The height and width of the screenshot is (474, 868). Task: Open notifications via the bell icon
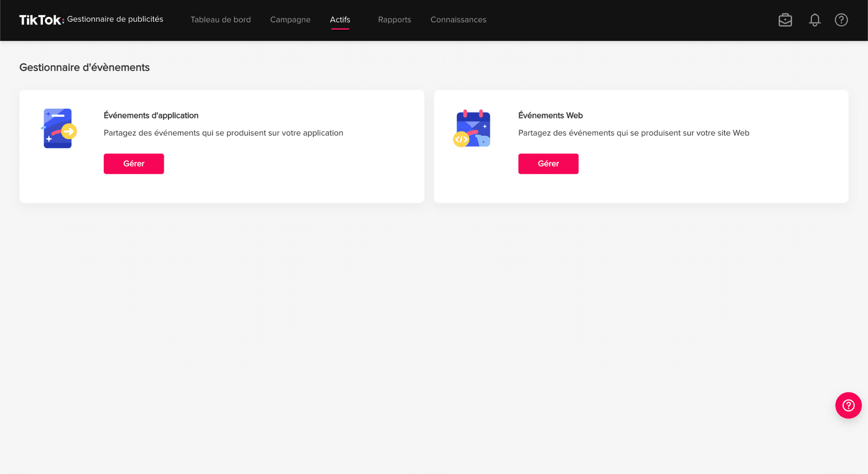click(x=814, y=19)
